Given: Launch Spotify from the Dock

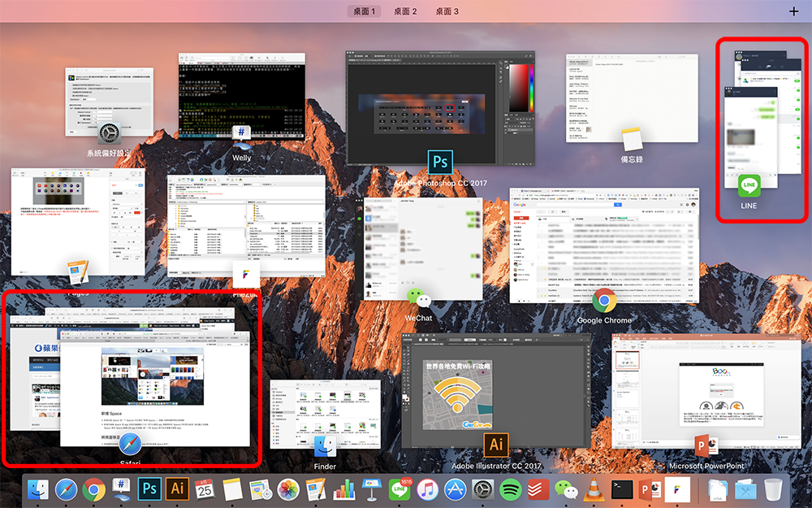Looking at the screenshot, I should (x=511, y=489).
